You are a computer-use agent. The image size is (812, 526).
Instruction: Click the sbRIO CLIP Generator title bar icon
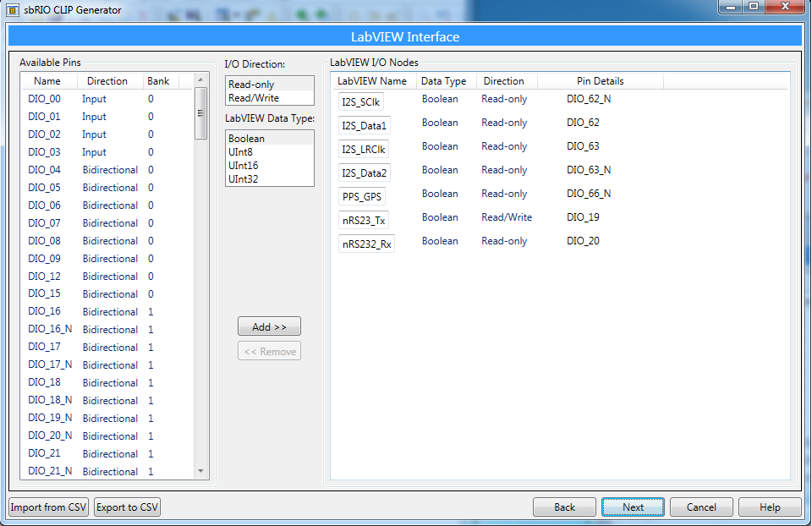point(13,10)
